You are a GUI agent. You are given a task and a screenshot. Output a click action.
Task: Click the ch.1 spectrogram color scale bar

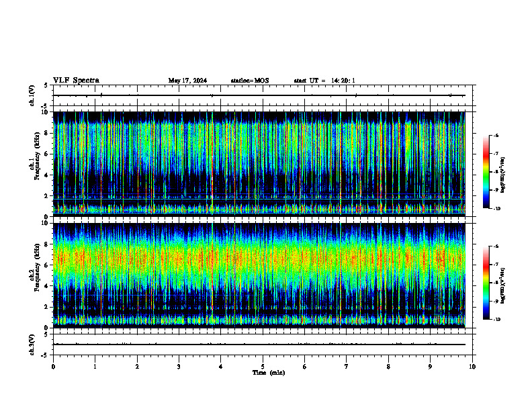click(486, 172)
